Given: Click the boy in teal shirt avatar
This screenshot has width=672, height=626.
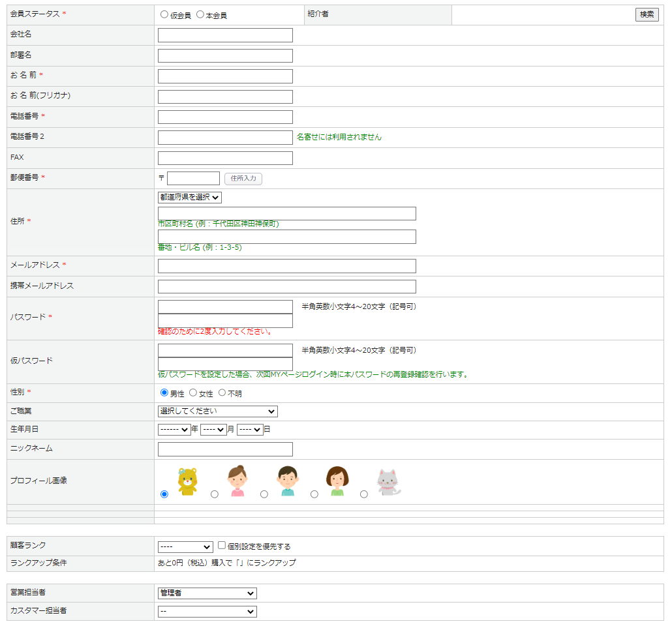Looking at the screenshot, I should 287,481.
